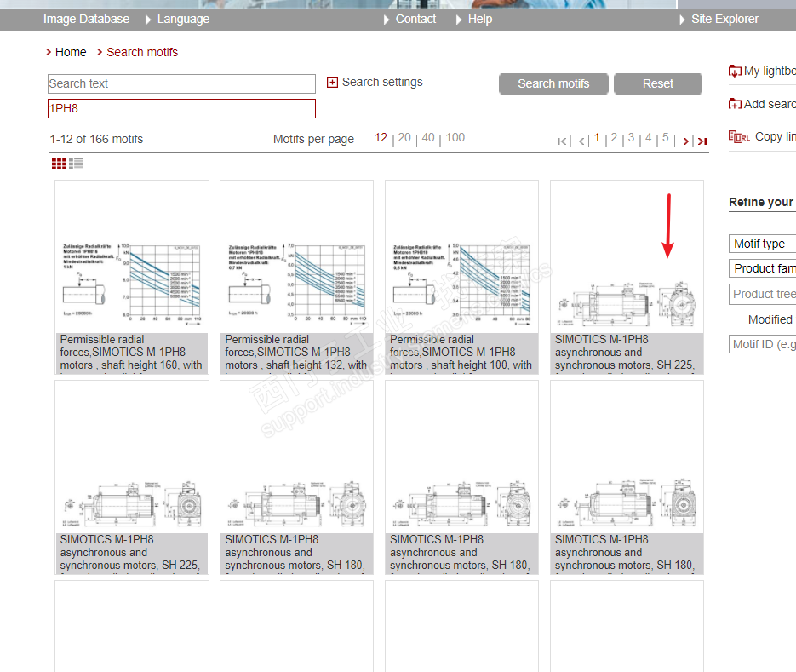Expand Search settings plus icon

[x=332, y=83]
